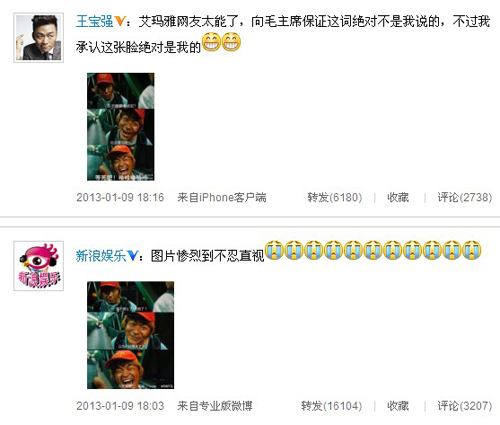View comments via 评论(2738)
Screen dimensions: 500x425
465,197
